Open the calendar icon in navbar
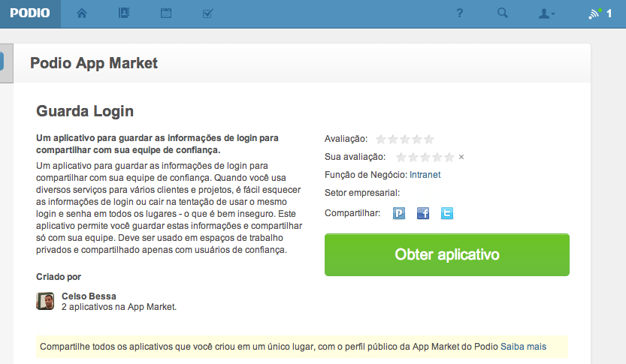626x364 pixels. tap(166, 14)
